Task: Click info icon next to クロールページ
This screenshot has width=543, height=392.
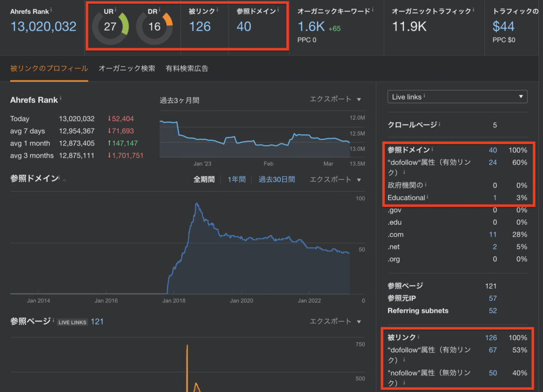Action: [x=440, y=124]
